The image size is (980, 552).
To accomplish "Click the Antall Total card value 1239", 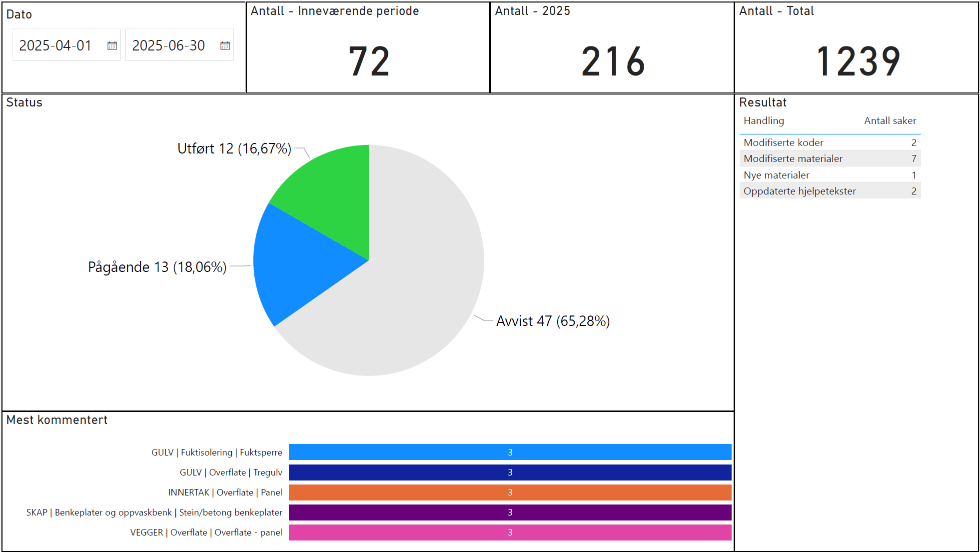I will point(858,61).
